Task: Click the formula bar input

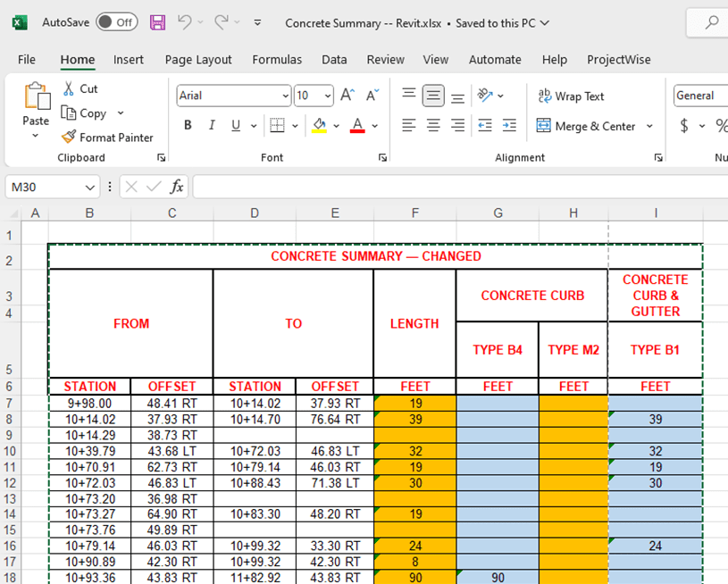Action: [461, 187]
